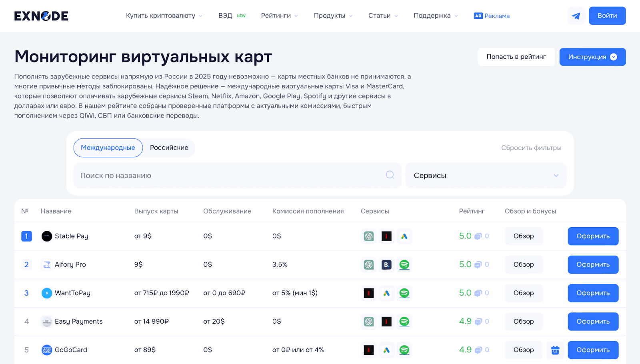Click the Booking icon in Aifory Pro row
Image resolution: width=640 pixels, height=364 pixels.
click(386, 265)
